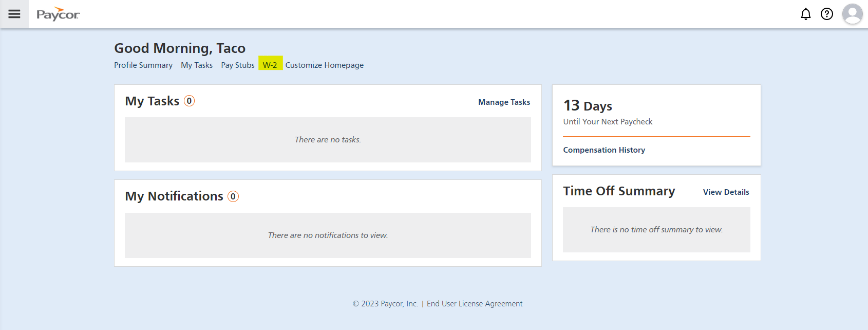Click the '13 Days' paycheck countdown

point(588,106)
